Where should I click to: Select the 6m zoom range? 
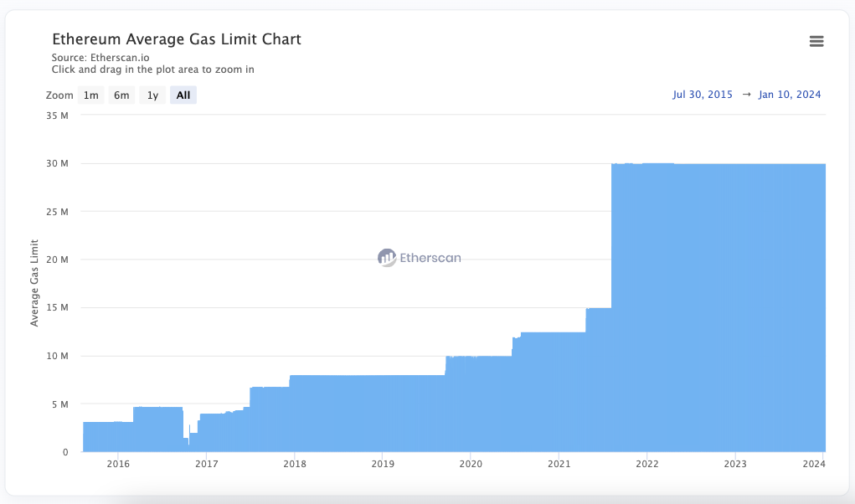pos(121,95)
